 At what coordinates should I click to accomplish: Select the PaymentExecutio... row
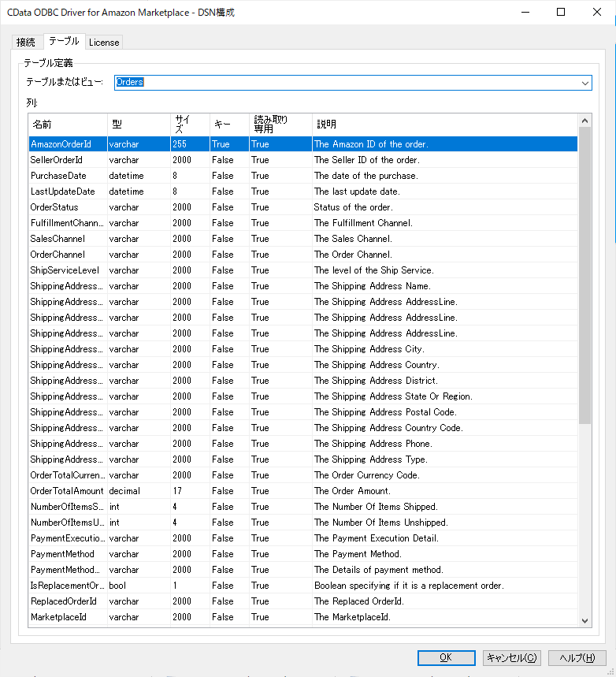point(303,538)
